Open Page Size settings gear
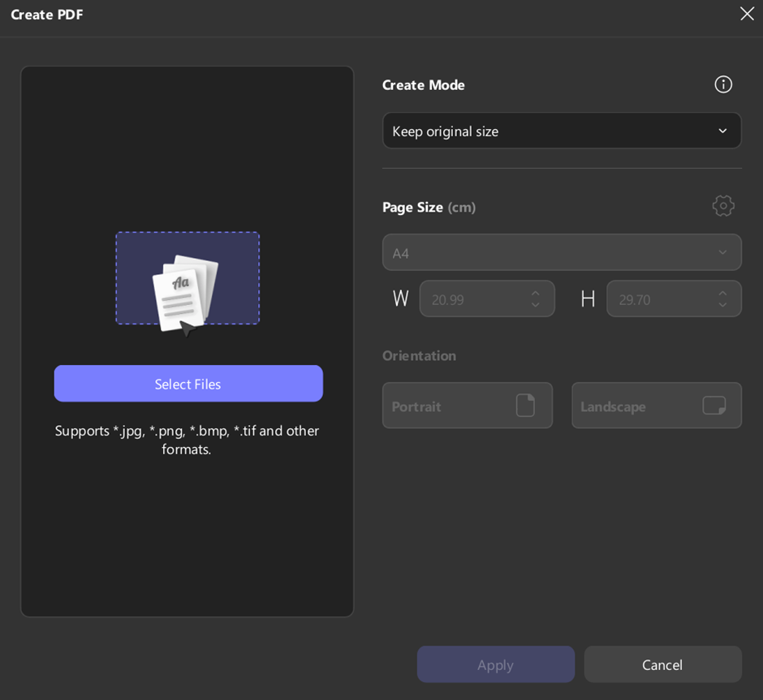This screenshot has height=700, width=763. pyautogui.click(x=723, y=206)
